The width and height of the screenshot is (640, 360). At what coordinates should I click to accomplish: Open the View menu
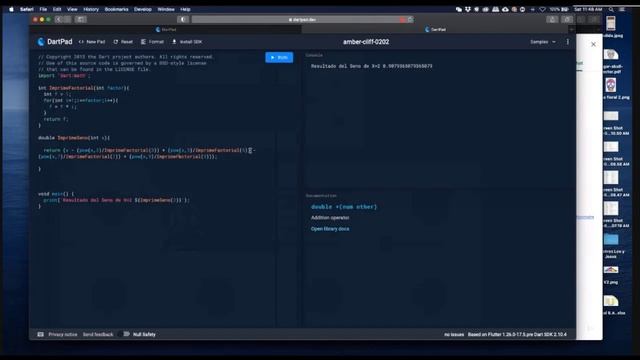(x=72, y=9)
